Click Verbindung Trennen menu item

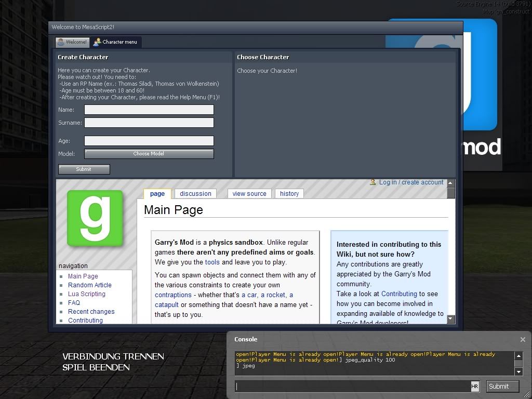point(113,356)
